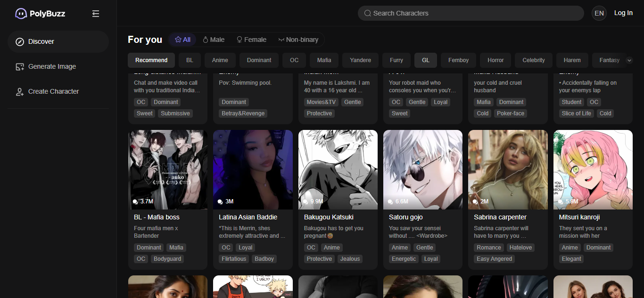Click chat count icon on Latina Asian Baddie card
Screen dimensions: 644x298
coord(220,201)
